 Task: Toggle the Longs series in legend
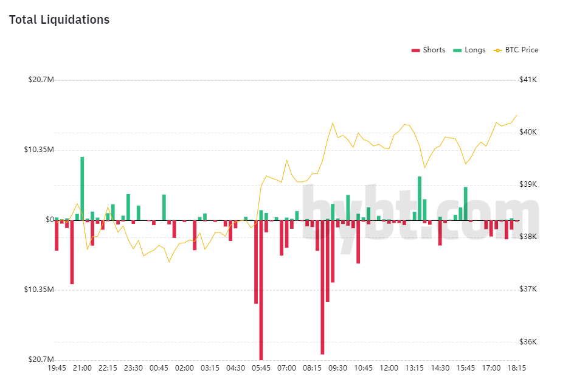[475, 50]
